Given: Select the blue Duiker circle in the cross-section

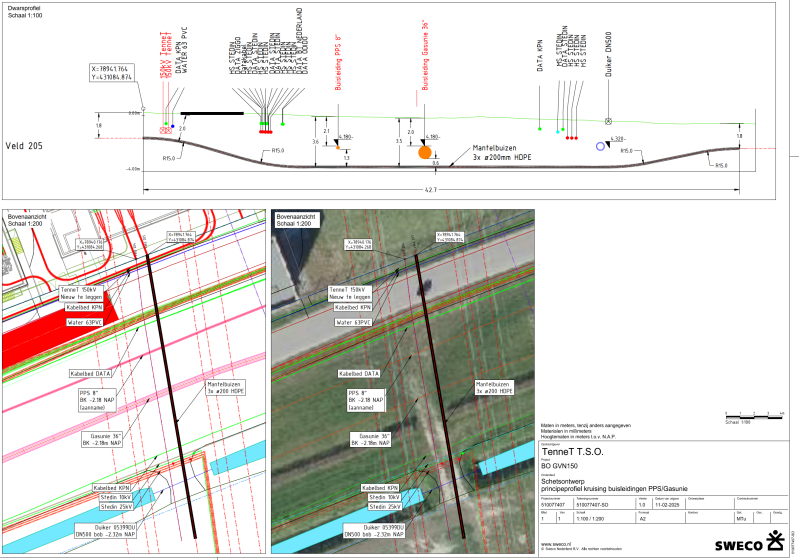Looking at the screenshot, I should click(600, 146).
